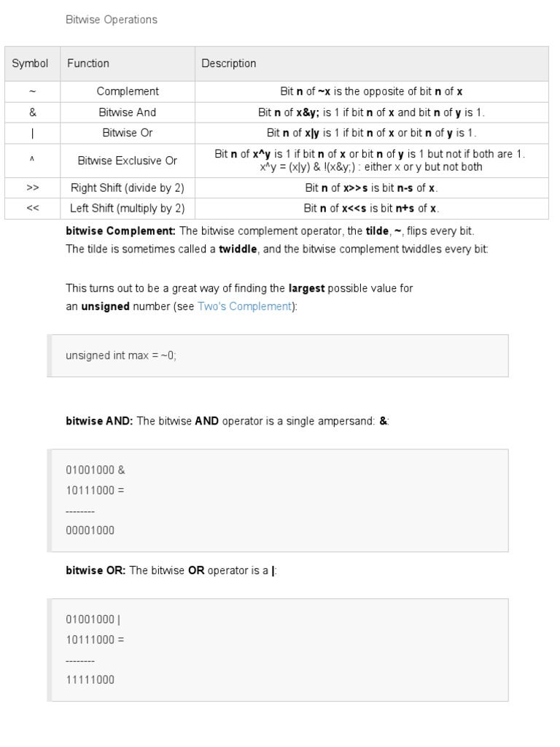The image size is (560, 747).
Task: Click the caret symbol table cell
Action: click(32, 160)
